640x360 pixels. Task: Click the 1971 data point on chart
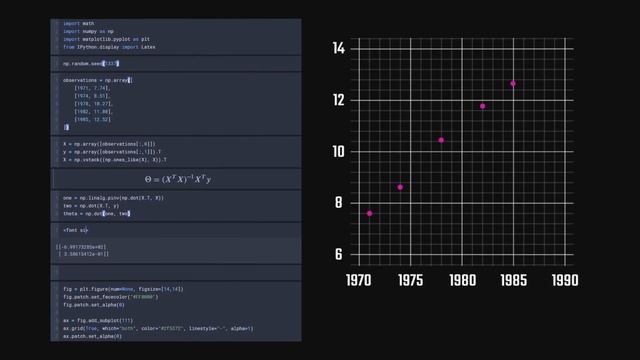pyautogui.click(x=369, y=213)
